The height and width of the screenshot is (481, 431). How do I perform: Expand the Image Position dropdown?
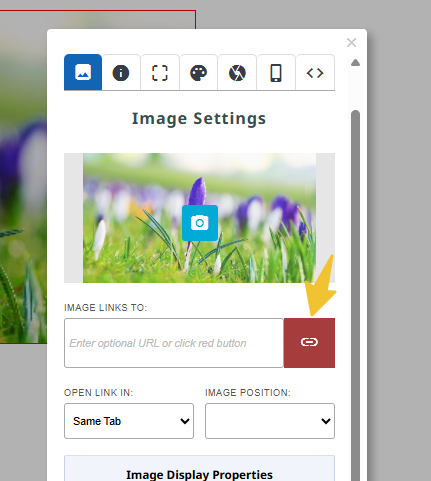tap(270, 421)
